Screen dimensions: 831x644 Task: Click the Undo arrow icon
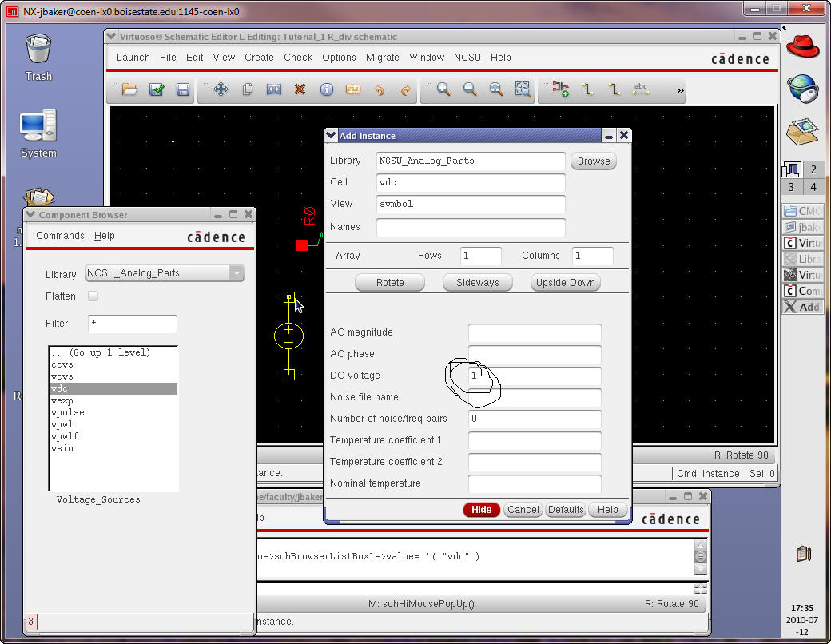pos(380,90)
